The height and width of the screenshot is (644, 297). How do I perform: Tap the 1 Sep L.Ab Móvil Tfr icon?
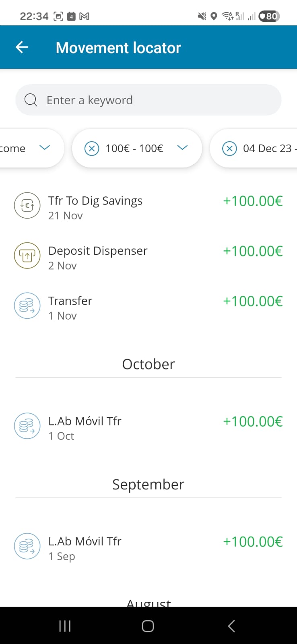(x=27, y=547)
